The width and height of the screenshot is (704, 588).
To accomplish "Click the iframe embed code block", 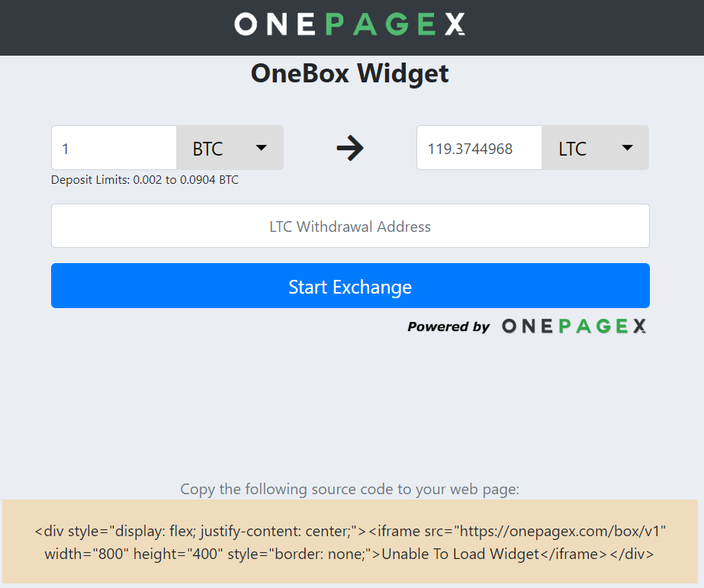I will click(x=350, y=541).
